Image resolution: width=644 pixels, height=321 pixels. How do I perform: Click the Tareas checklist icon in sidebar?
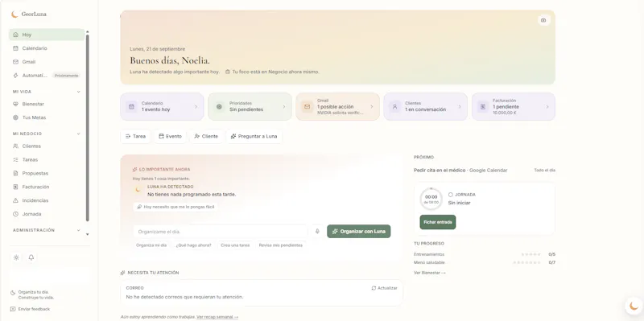click(x=15, y=159)
